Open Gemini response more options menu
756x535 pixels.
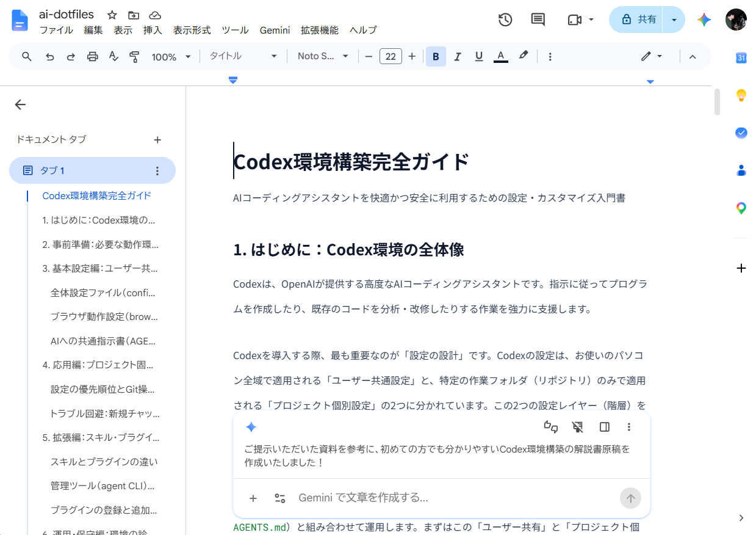[629, 427]
